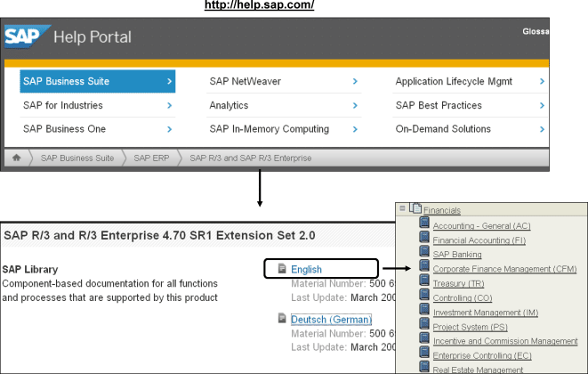Image resolution: width=588 pixels, height=374 pixels.
Task: Open Corporate Finance Management (CFM) link
Action: pyautogui.click(x=504, y=269)
